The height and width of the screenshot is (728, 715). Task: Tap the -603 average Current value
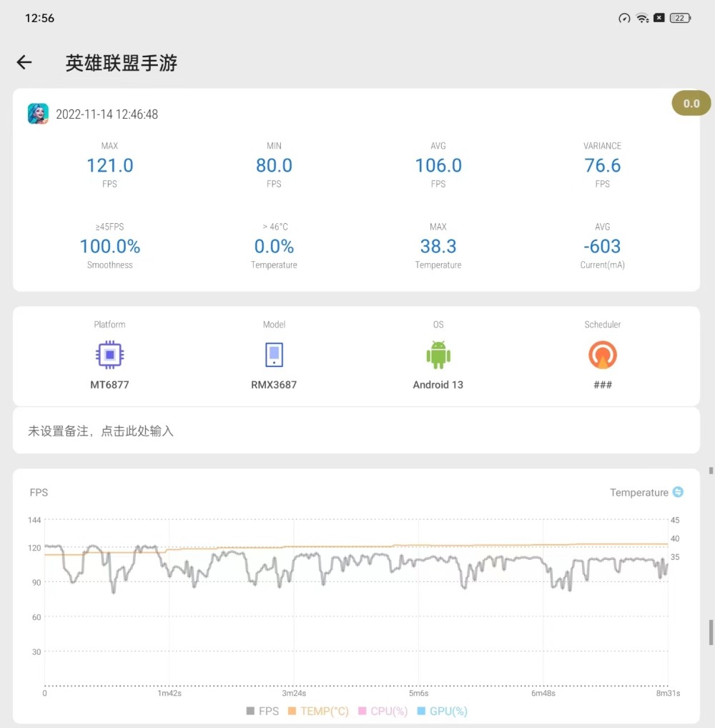[602, 246]
